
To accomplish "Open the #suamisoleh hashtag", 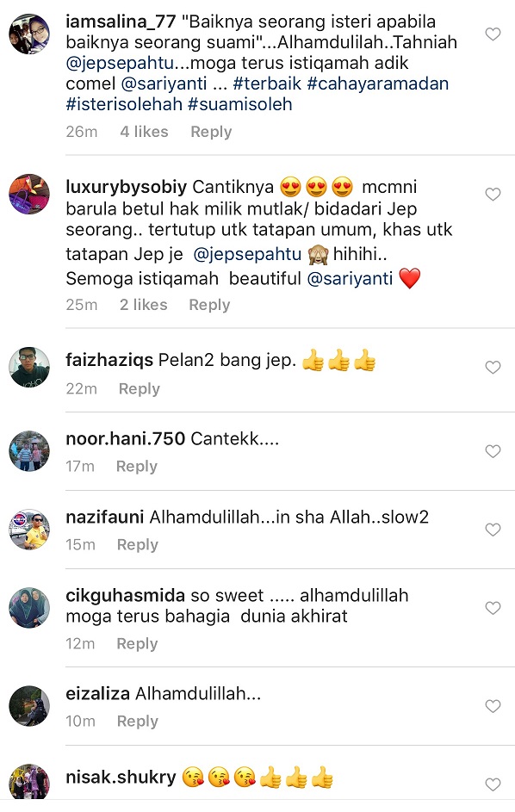I will click(x=240, y=104).
